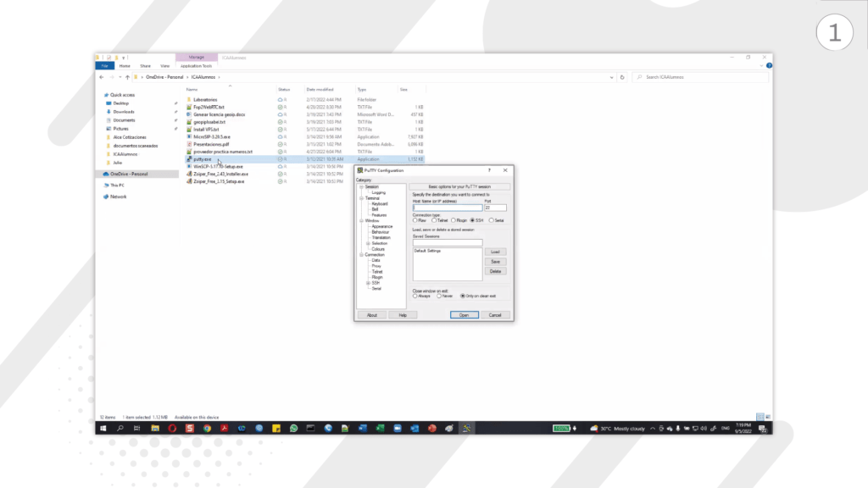868x488 pixels.
Task: Switch to the Share ribbon tab
Action: [x=145, y=66]
